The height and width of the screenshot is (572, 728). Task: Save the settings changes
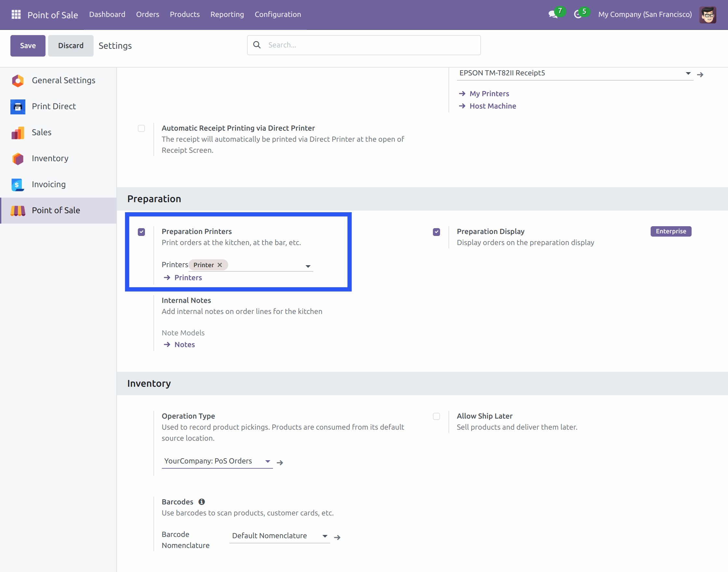coord(27,45)
